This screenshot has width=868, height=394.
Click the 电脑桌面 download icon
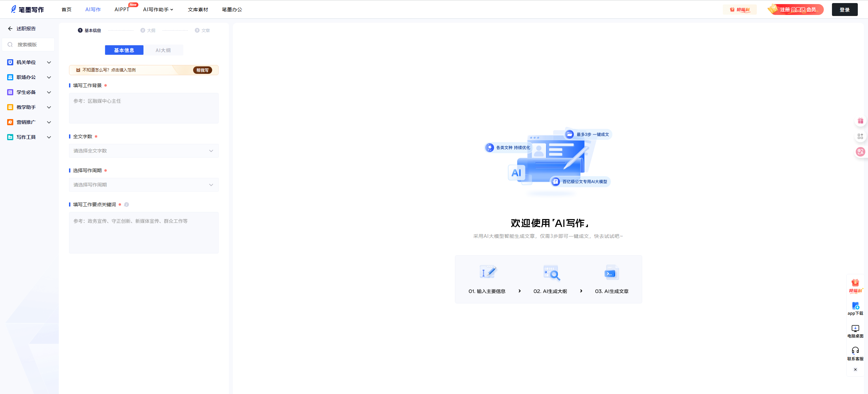tap(855, 328)
